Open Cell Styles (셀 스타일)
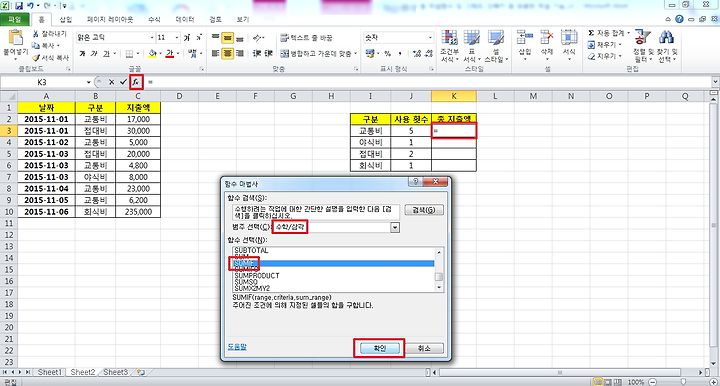Screen dimensions: 720x386 (x=495, y=46)
